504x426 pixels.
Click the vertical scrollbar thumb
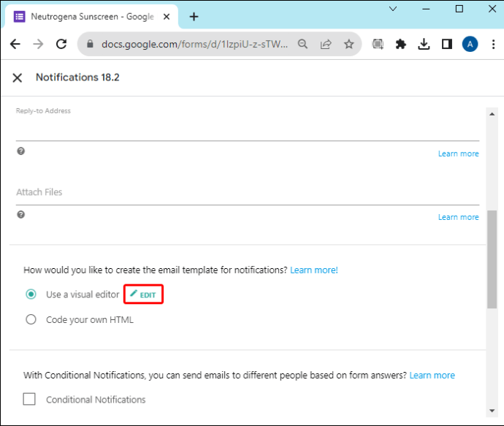click(x=492, y=259)
